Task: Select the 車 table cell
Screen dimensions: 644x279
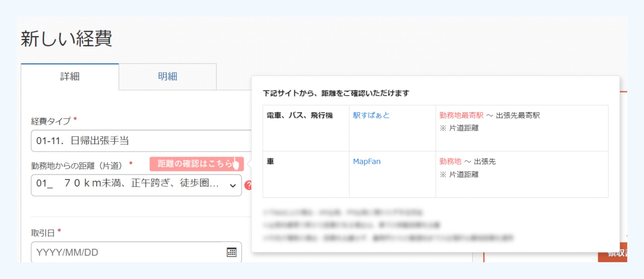Action: click(270, 161)
